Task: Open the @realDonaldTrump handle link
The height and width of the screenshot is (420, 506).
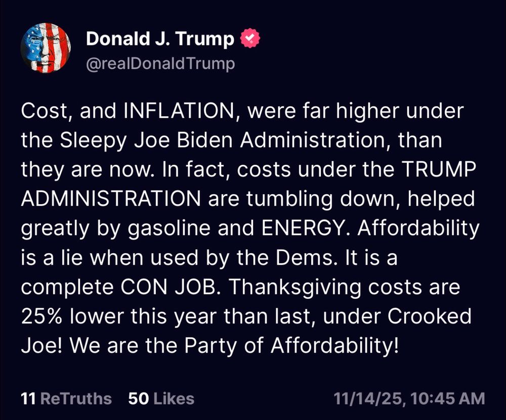Action: [x=160, y=64]
